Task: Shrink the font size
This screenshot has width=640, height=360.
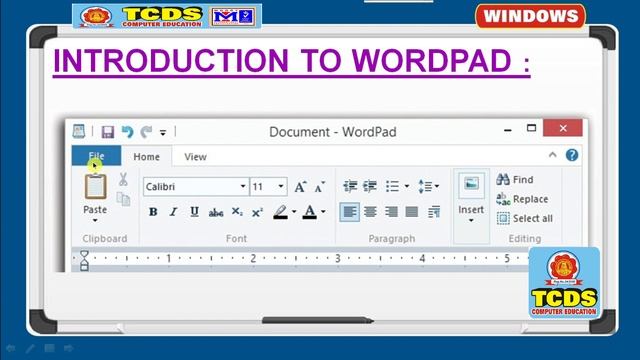Action: (320, 187)
